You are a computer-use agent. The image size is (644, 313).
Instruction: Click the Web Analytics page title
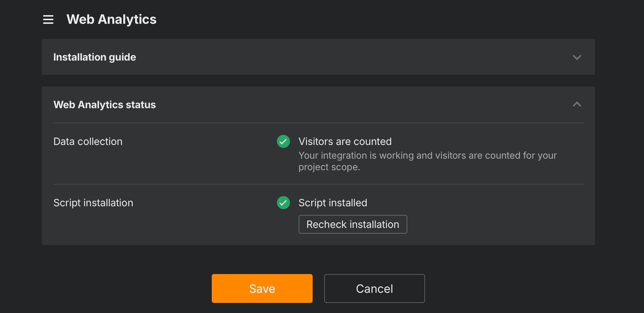(111, 19)
